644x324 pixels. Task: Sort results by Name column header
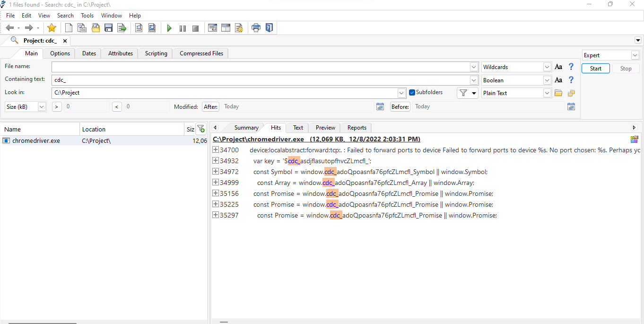[40, 129]
